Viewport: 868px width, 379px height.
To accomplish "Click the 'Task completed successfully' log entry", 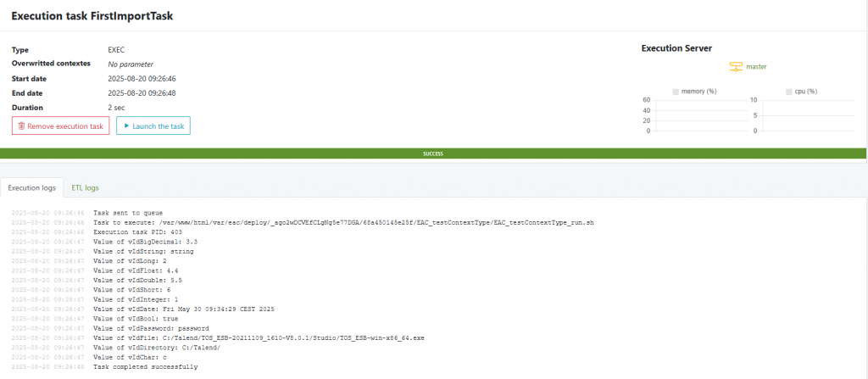I will pyautogui.click(x=145, y=367).
